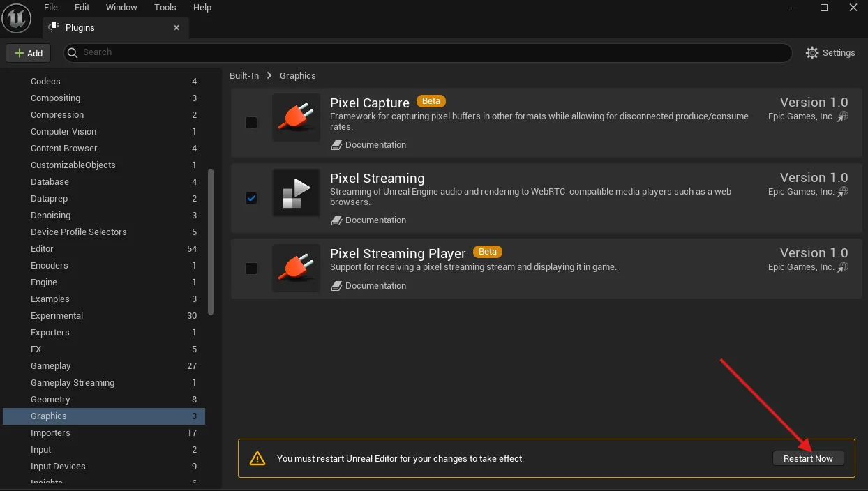Click the Pixel Streaming plugin icon

(x=296, y=192)
